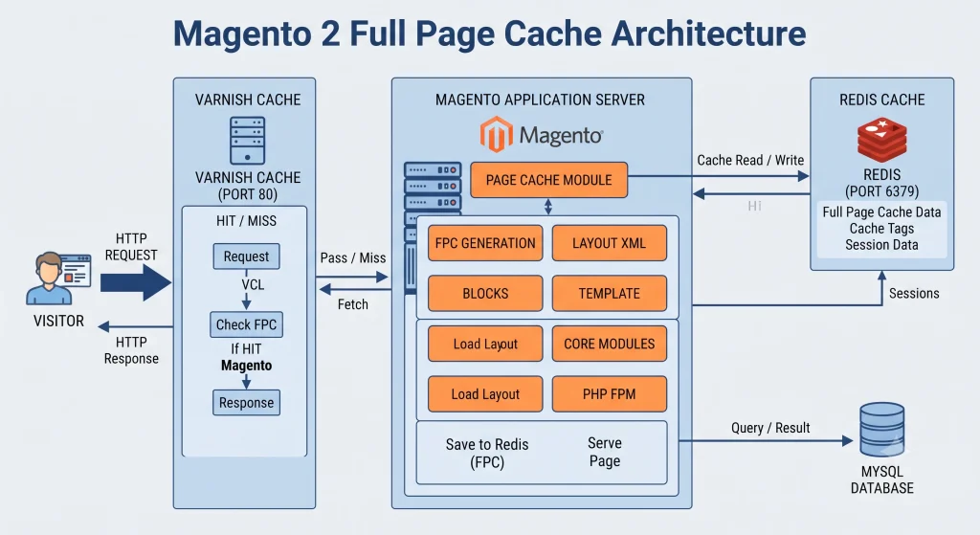Viewport: 980px width, 535px height.
Task: Click the faint Hi label under Cache Read
Action: [x=754, y=206]
